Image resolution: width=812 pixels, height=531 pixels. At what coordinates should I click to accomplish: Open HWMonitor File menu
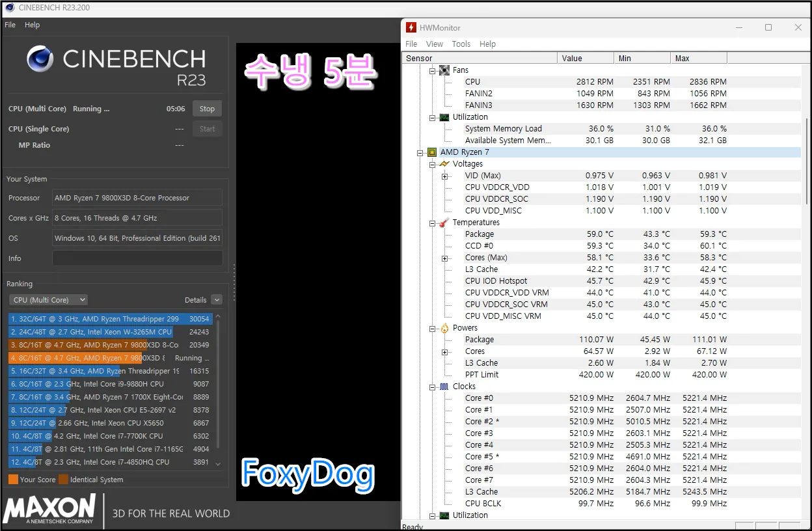coord(411,44)
